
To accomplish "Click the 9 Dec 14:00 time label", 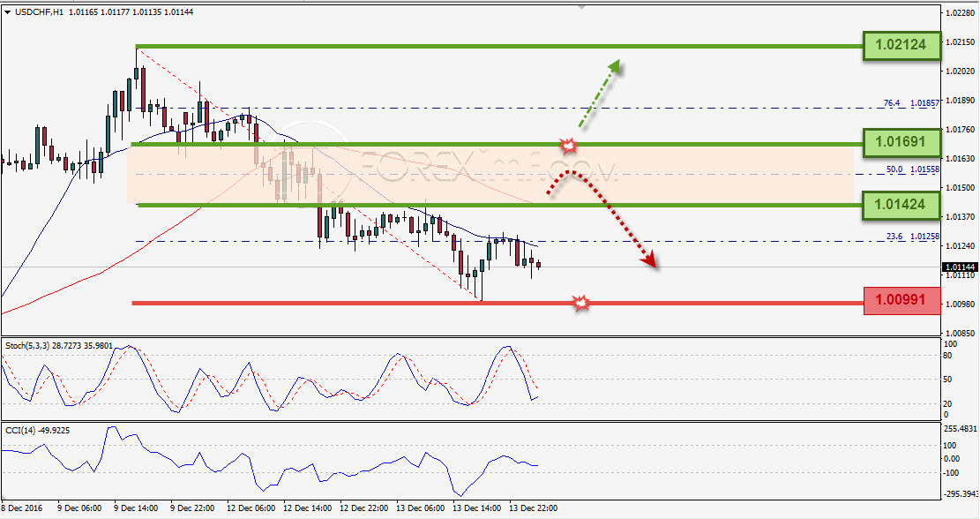I will point(136,508).
